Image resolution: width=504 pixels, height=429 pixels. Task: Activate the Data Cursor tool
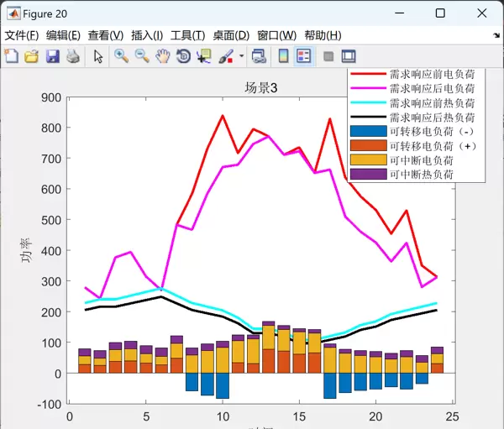[204, 56]
